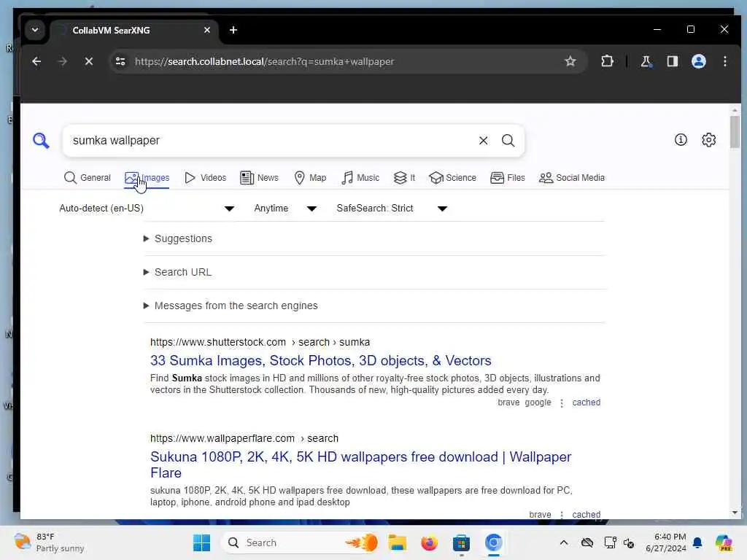Click the Chromium icon in taskbar

point(494,542)
